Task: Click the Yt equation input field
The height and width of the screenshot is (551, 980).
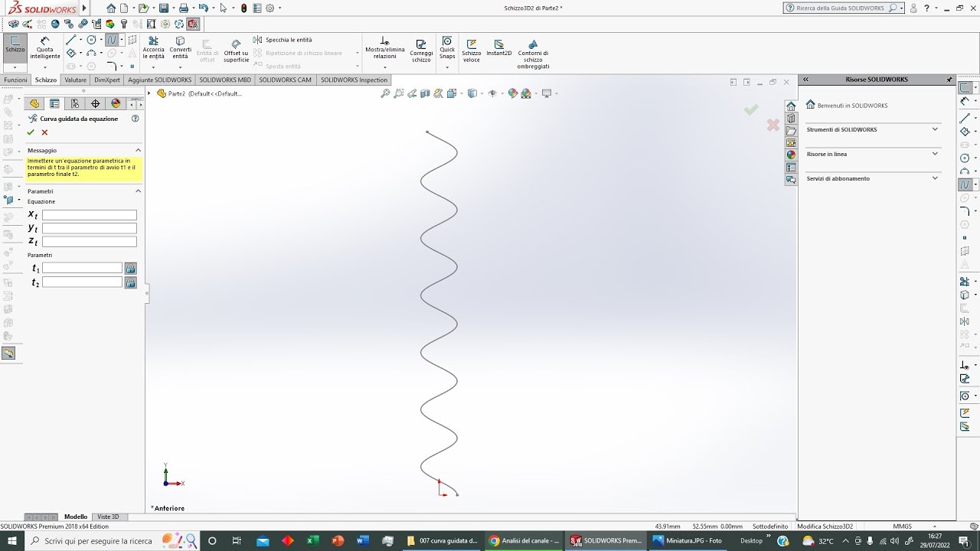Action: 90,228
